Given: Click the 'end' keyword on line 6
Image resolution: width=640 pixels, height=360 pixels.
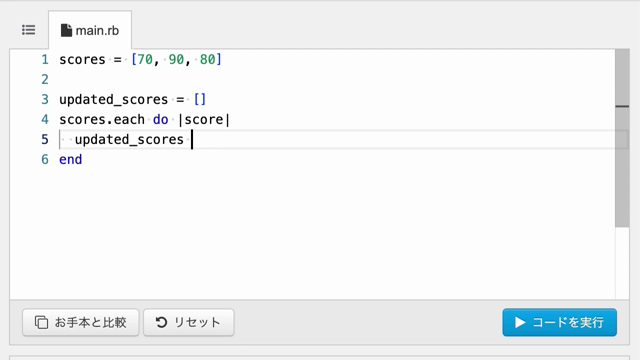Looking at the screenshot, I should [71, 160].
